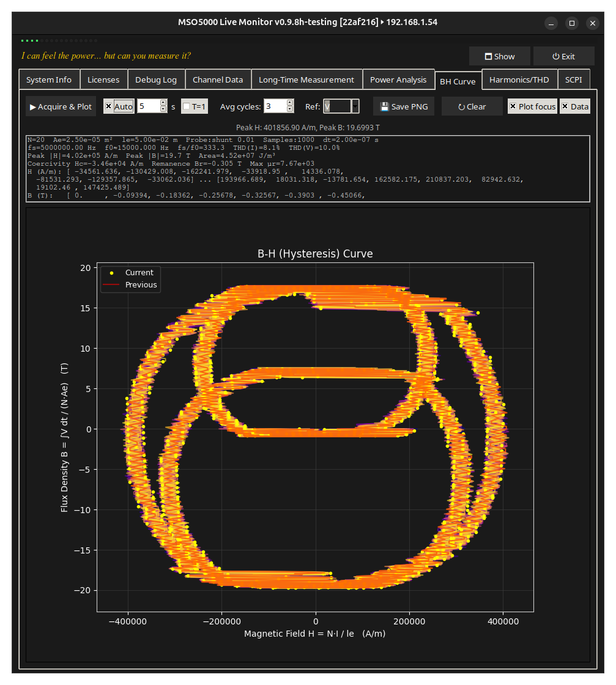
Task: Open the Ref dropdown
Action: pos(355,106)
